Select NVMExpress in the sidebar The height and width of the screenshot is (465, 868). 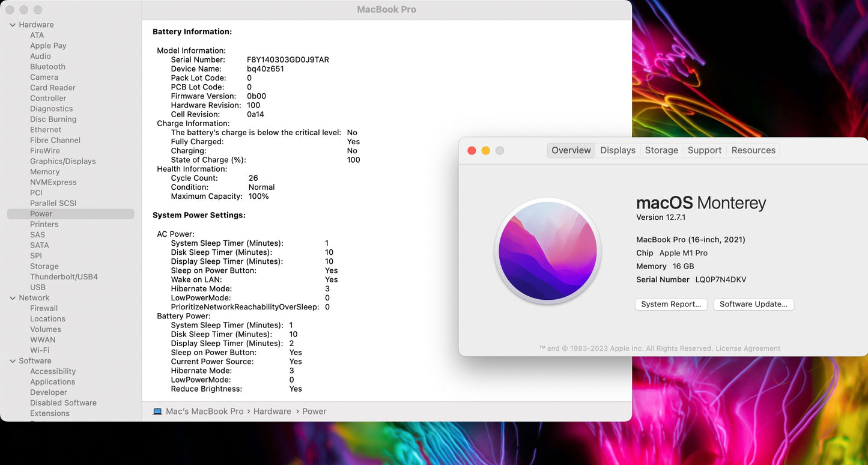point(53,182)
